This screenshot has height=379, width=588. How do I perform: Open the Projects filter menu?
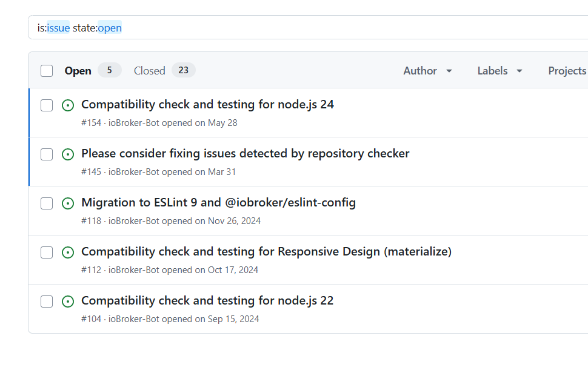coord(567,71)
